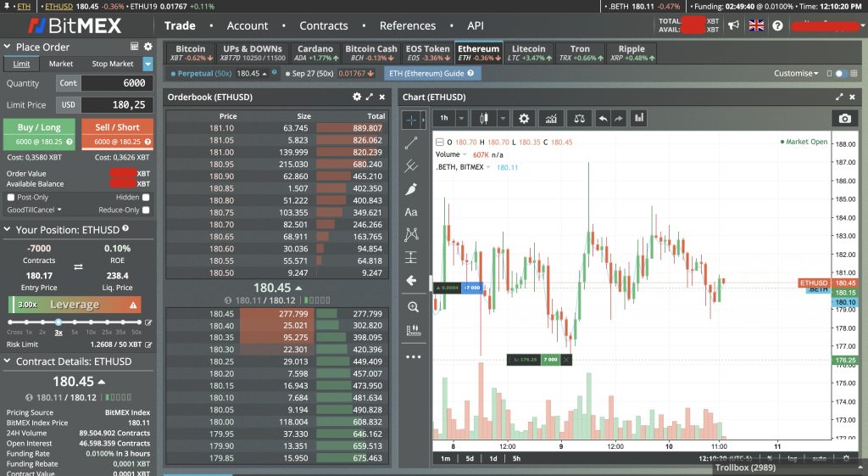
Task: Select the Market order tab
Action: pyautogui.click(x=61, y=64)
